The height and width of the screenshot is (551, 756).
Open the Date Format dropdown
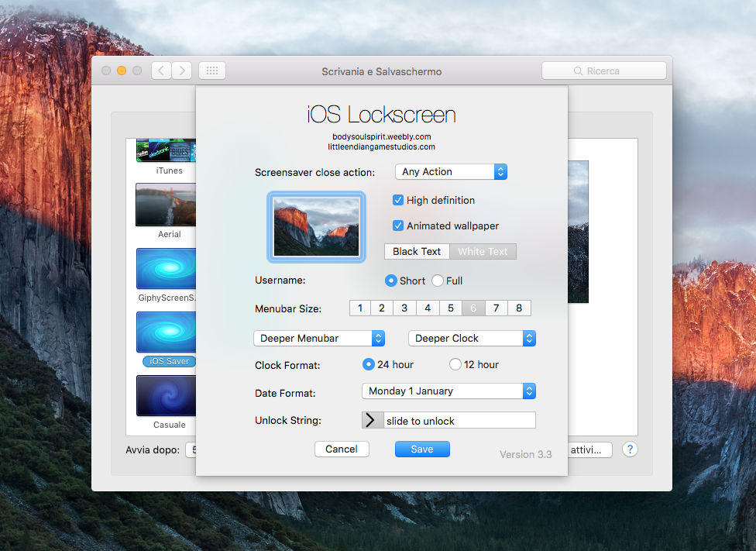[448, 391]
